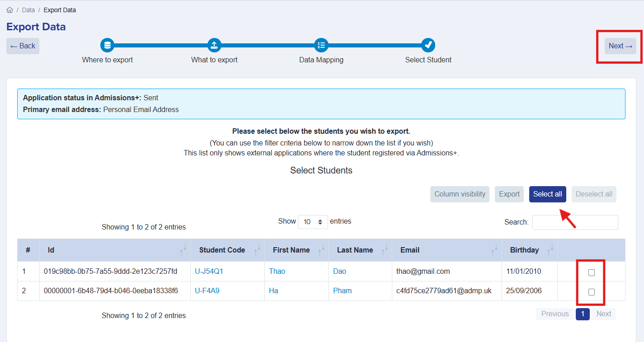Click the Previous pagination button
Image resolution: width=644 pixels, height=342 pixels.
coord(555,314)
